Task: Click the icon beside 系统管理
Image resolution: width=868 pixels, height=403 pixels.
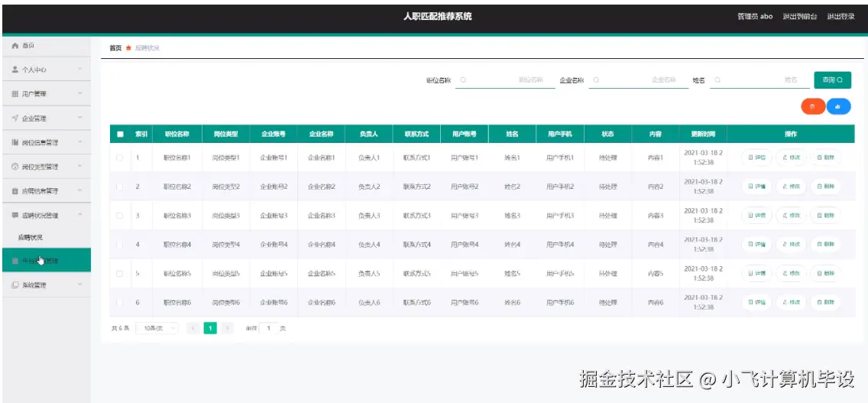Action: click(15, 285)
